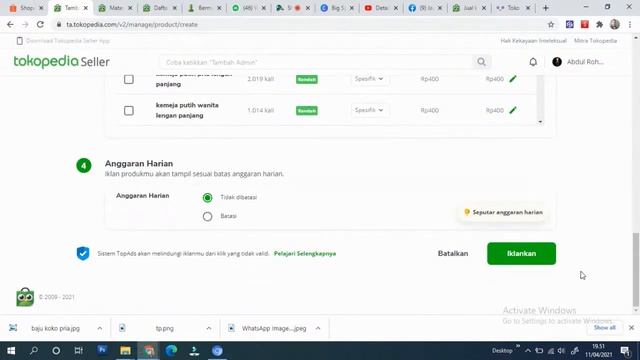The height and width of the screenshot is (360, 640).
Task: Click the Tokopedia owl mascot icon
Action: coord(25,297)
